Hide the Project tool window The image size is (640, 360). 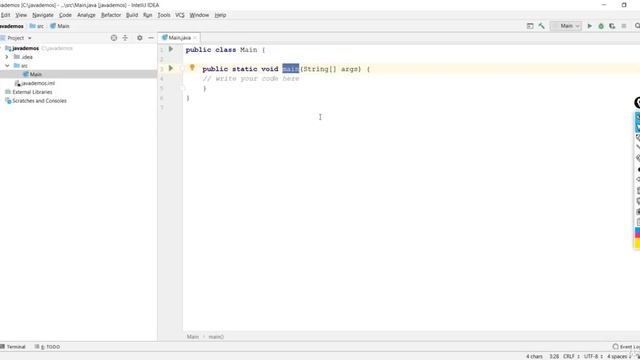click(x=151, y=38)
